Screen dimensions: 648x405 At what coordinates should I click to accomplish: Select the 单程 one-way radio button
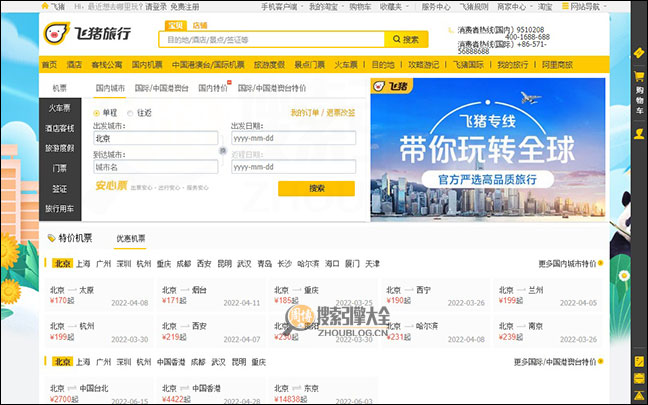point(97,113)
